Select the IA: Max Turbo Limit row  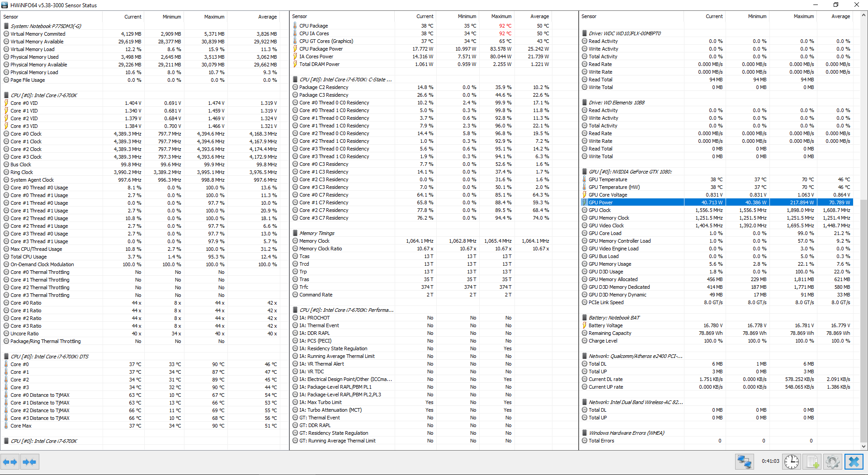coord(421,402)
